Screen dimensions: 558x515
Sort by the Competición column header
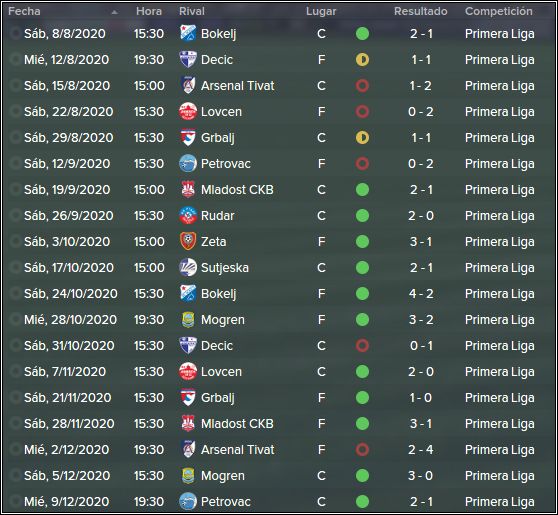click(x=499, y=11)
